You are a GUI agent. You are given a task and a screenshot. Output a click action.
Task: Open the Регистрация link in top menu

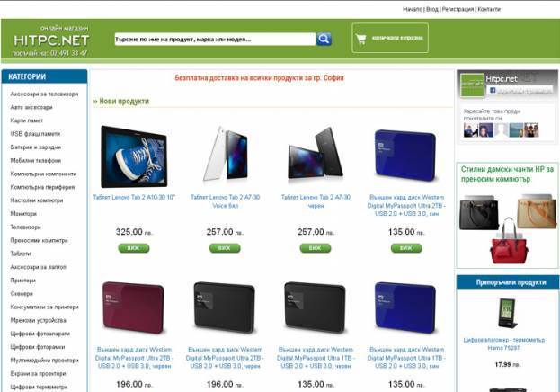(x=458, y=9)
